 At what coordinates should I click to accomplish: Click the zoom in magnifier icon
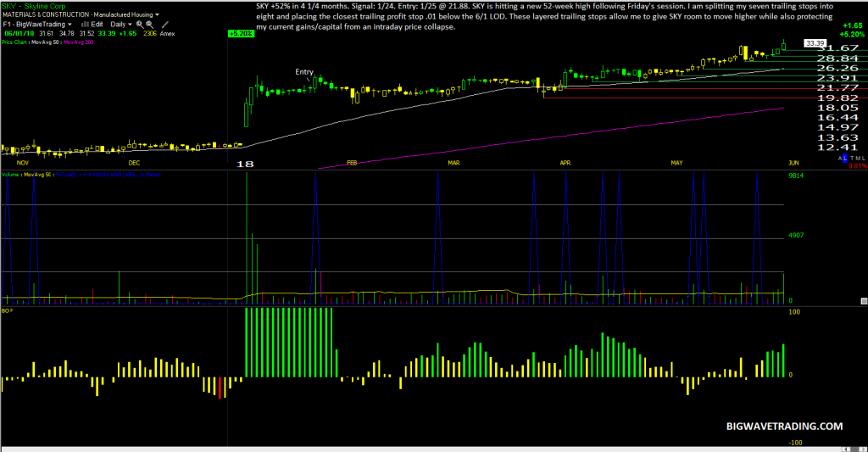pyautogui.click(x=140, y=25)
